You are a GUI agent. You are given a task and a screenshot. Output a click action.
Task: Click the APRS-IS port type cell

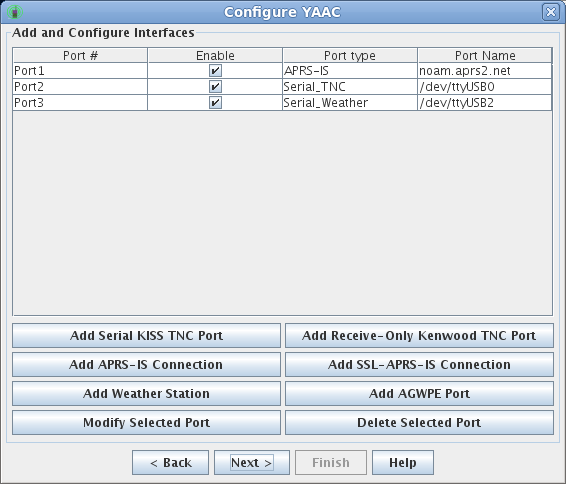pyautogui.click(x=350, y=71)
